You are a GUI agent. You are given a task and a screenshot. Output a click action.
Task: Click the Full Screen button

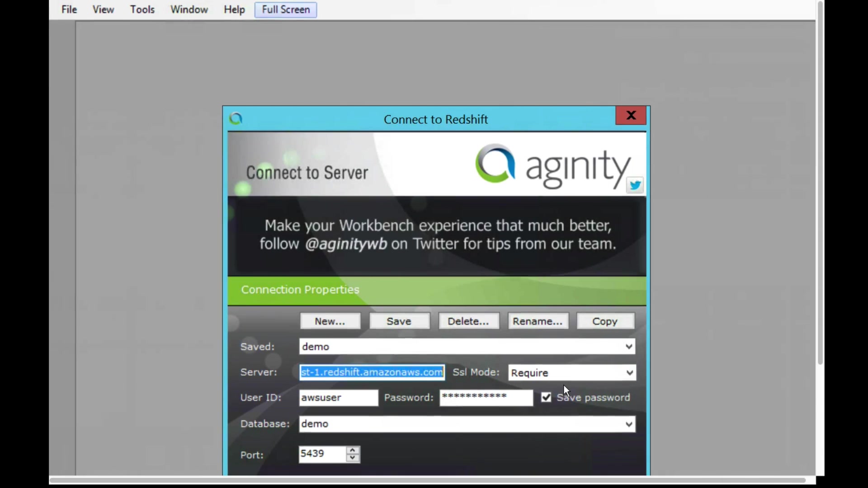286,9
